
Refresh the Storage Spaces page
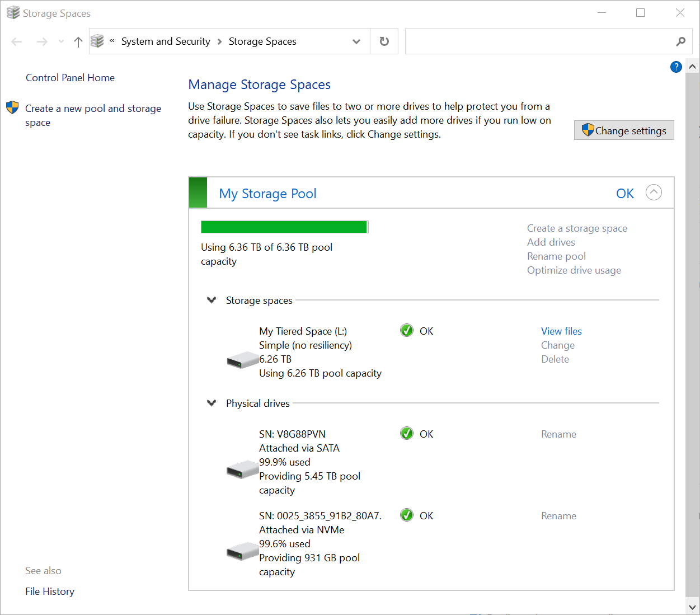click(384, 41)
